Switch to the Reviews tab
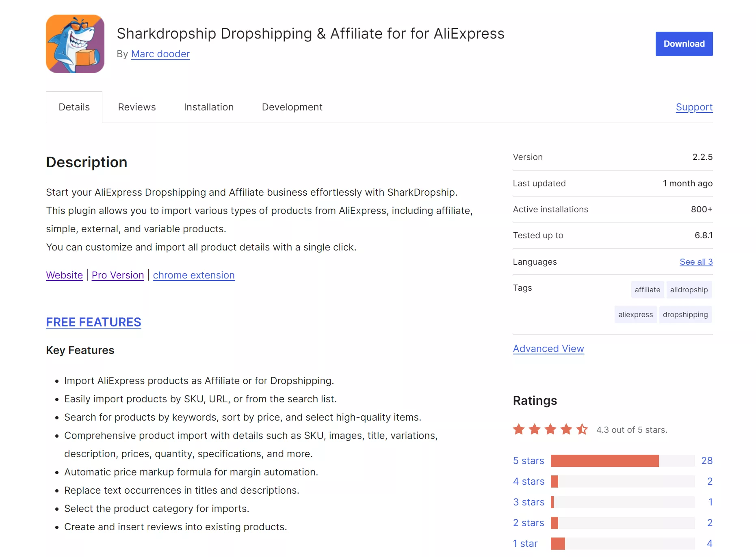This screenshot has width=756, height=557. click(x=137, y=107)
